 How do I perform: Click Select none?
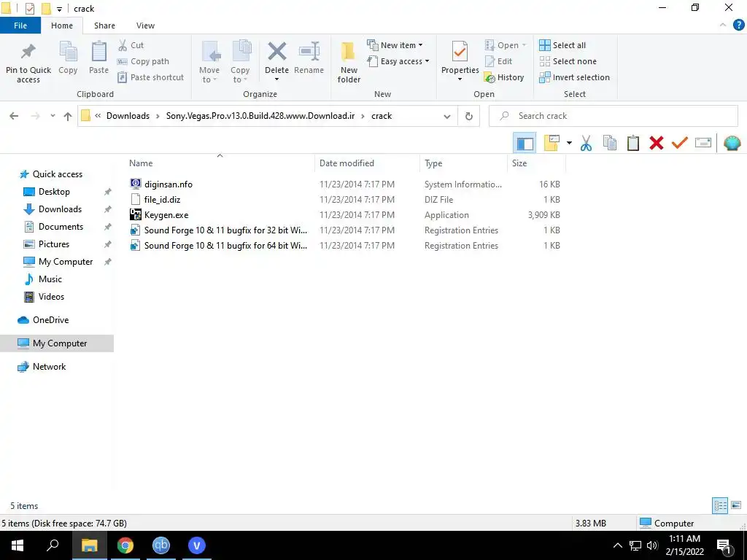tap(568, 61)
